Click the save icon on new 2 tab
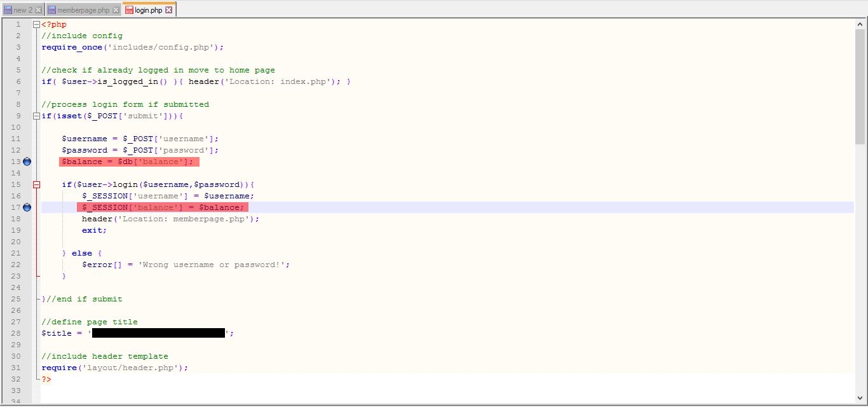This screenshot has height=407, width=868. coord(8,10)
